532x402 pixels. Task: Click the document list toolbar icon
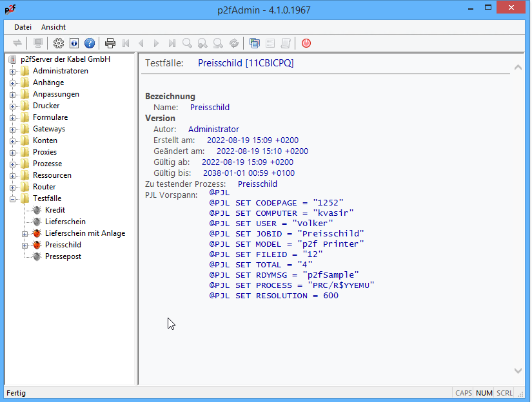point(270,43)
